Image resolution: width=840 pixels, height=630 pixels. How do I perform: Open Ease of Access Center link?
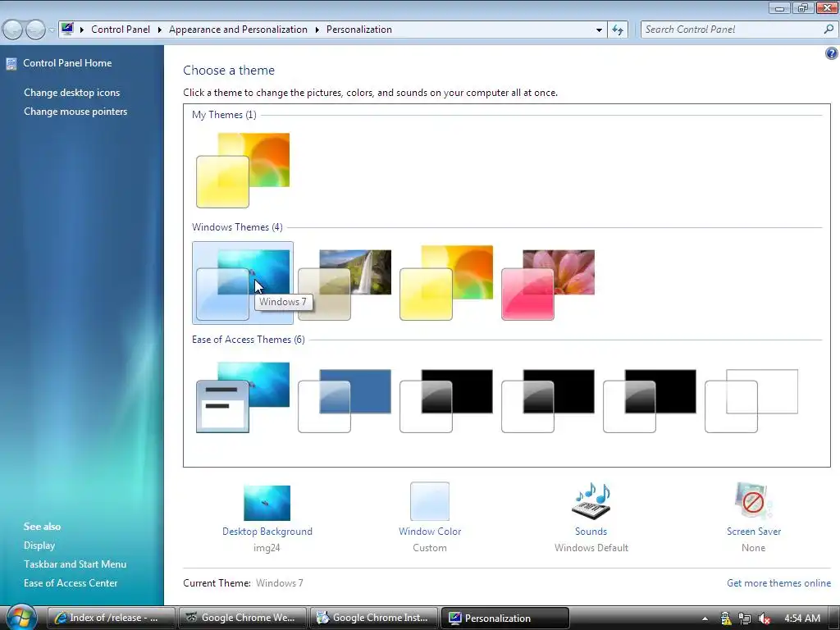71,583
